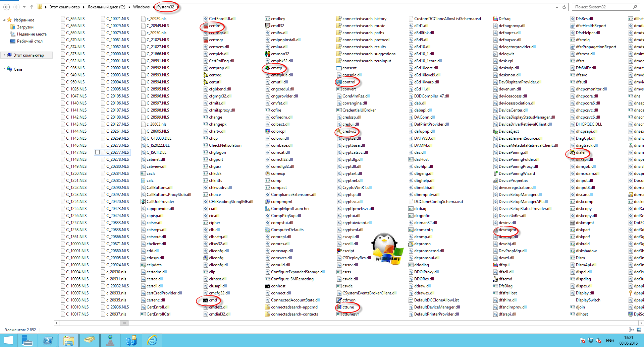Open the address bar history dropdown
644x347 pixels.
557,7
